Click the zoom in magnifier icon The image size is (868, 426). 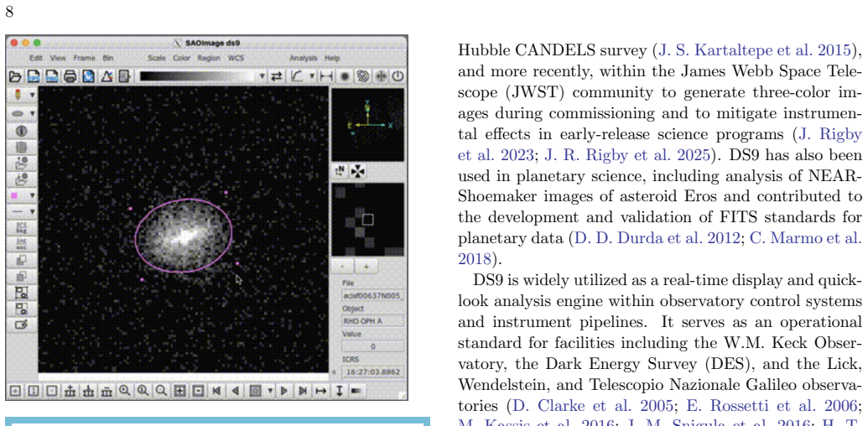(x=125, y=391)
